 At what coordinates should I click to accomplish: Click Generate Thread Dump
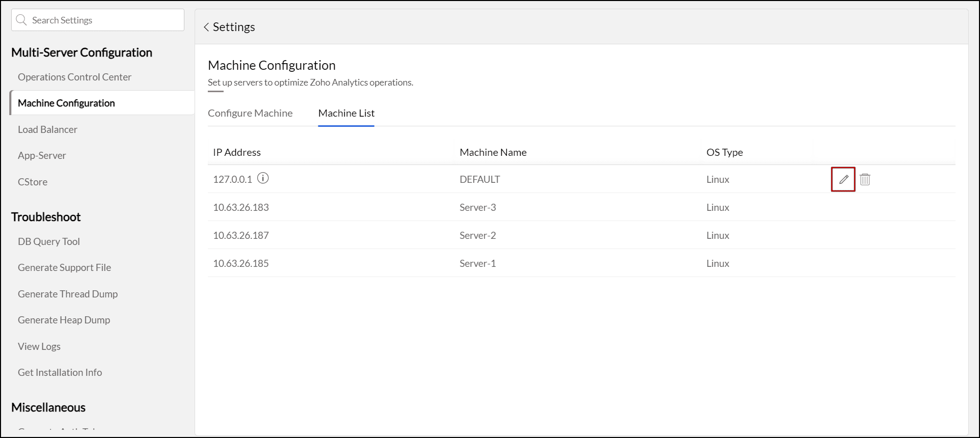tap(68, 294)
